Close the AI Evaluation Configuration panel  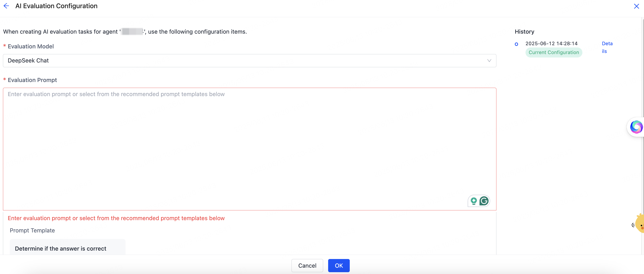click(636, 6)
